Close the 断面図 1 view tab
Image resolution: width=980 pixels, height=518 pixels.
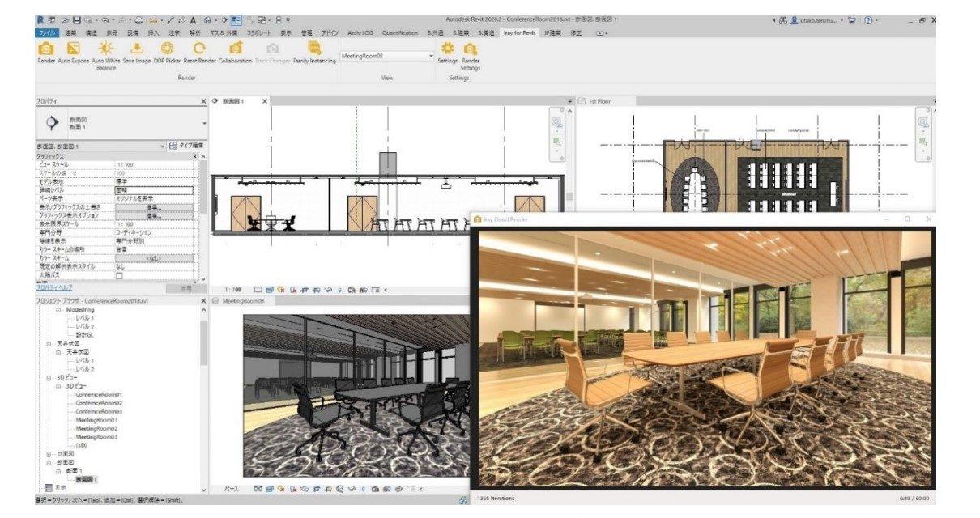(x=265, y=101)
